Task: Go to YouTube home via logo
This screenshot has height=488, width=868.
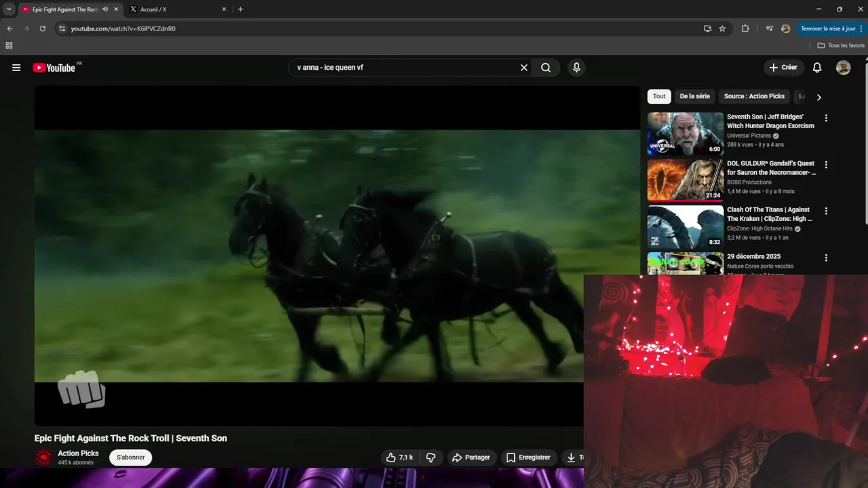Action: [x=54, y=68]
